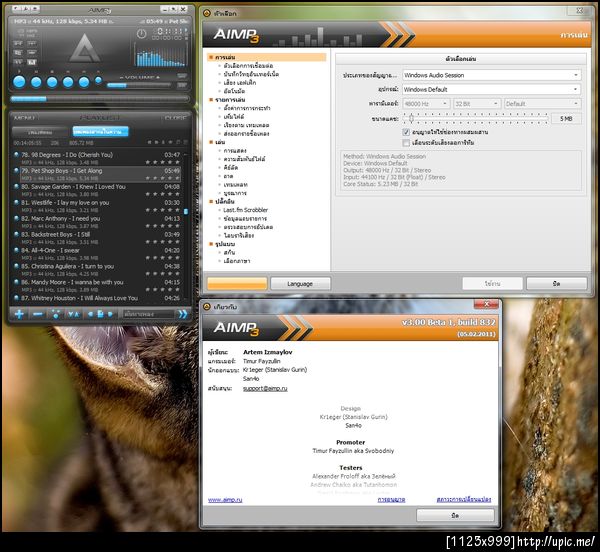Click the ปิด button in the About window

(x=455, y=515)
